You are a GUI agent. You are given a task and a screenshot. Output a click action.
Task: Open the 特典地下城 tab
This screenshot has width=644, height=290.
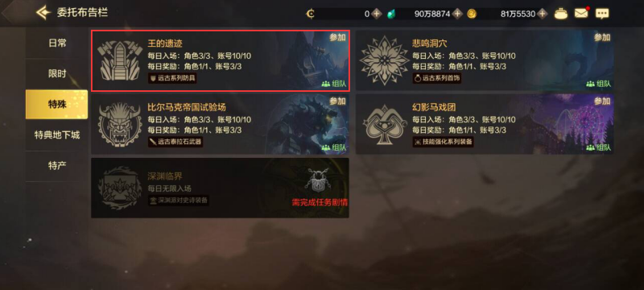pyautogui.click(x=57, y=135)
